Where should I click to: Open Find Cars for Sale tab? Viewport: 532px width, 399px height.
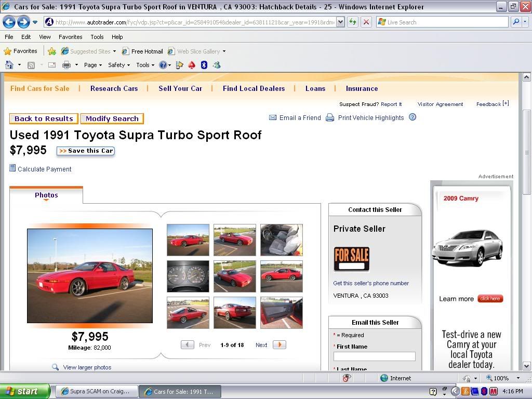(39, 88)
